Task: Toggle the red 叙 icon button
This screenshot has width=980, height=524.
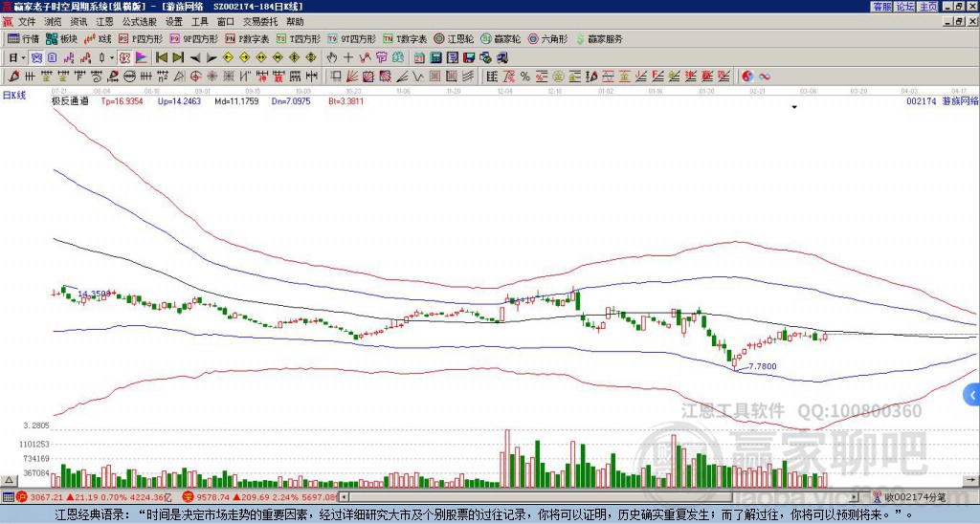Action: click(124, 58)
